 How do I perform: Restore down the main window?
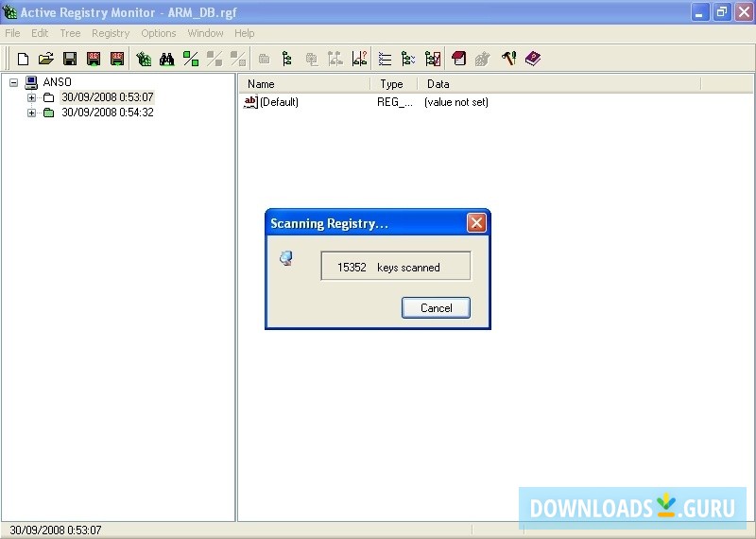point(722,12)
